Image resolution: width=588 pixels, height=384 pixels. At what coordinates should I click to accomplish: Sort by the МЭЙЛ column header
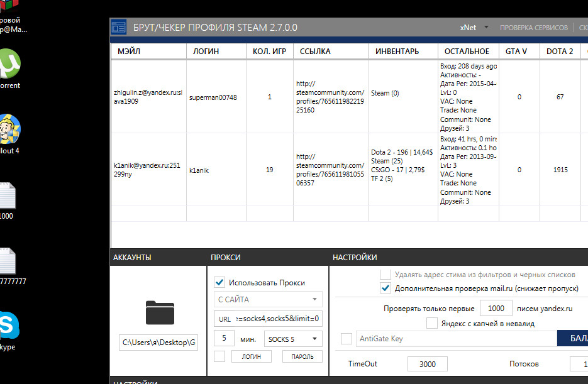tap(148, 52)
